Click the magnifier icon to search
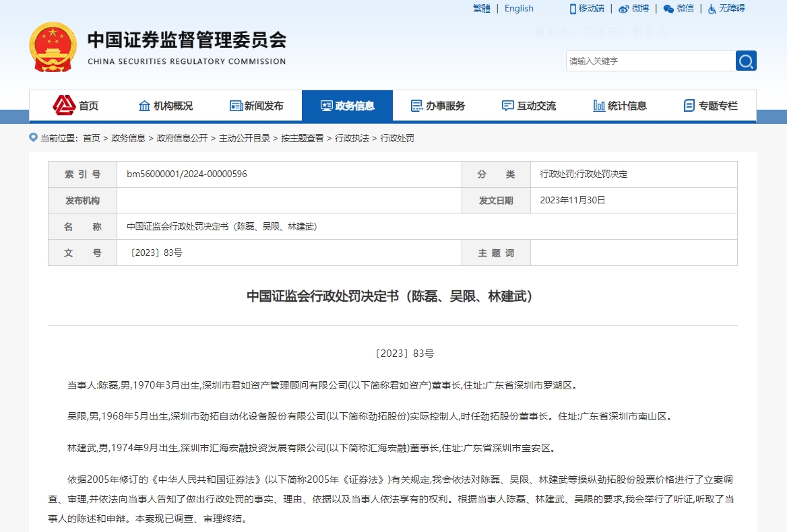The height and width of the screenshot is (532, 787). (746, 61)
